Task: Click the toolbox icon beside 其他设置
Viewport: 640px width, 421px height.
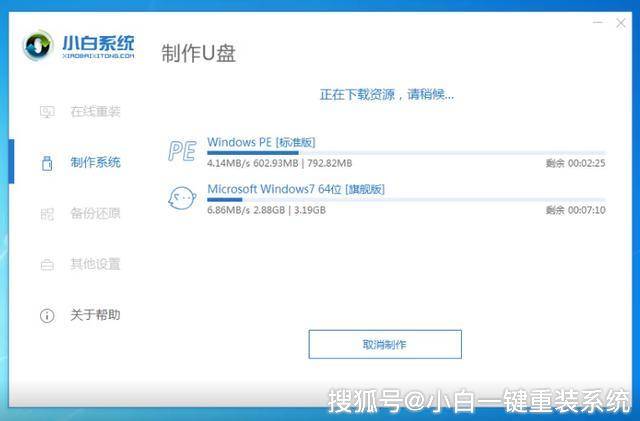Action: point(47,265)
